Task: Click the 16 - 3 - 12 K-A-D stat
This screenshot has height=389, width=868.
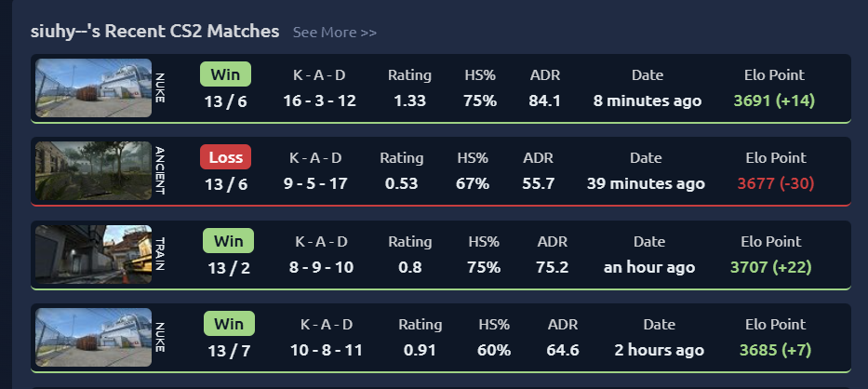Action: pyautogui.click(x=319, y=101)
